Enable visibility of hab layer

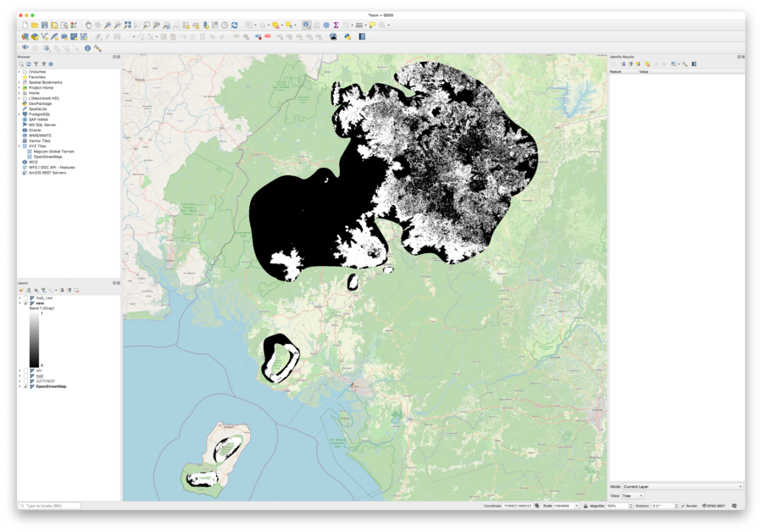click(x=25, y=376)
